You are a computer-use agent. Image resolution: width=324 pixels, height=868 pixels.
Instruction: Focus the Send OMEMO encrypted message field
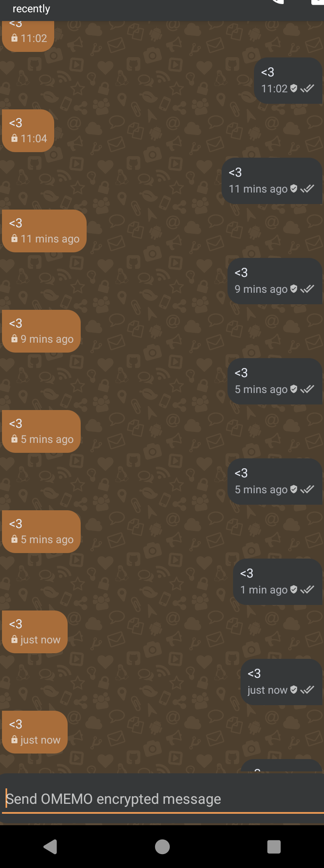pos(162,799)
